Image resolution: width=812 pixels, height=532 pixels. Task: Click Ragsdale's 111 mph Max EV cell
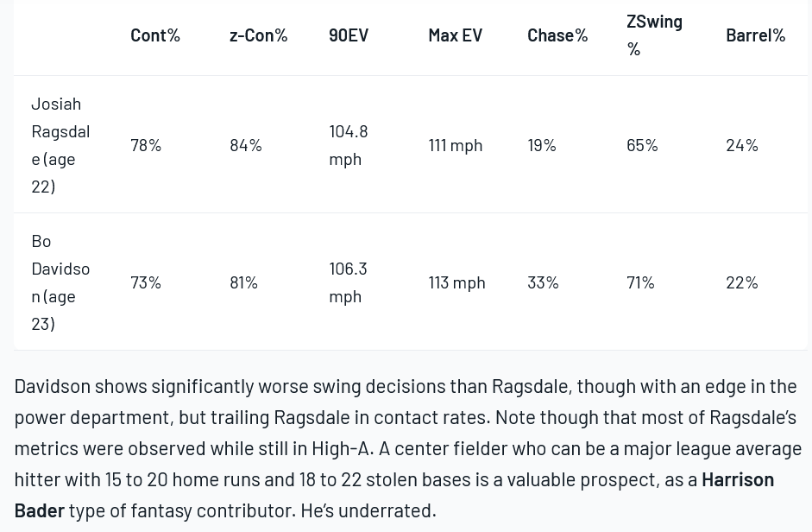(456, 145)
